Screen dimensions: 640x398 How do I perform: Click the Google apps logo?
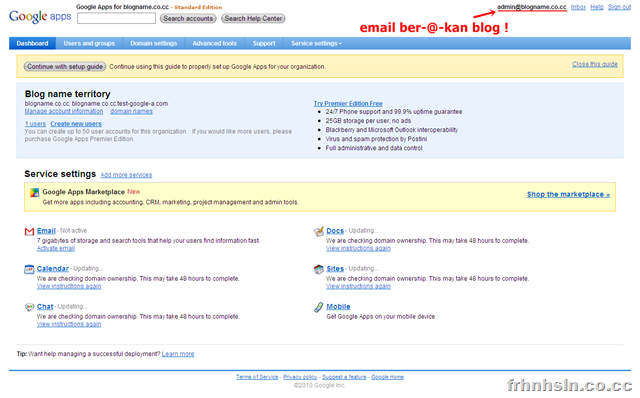40,16
